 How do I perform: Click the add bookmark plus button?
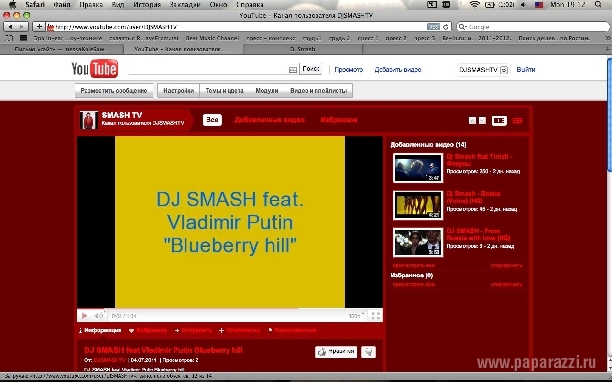(x=39, y=27)
